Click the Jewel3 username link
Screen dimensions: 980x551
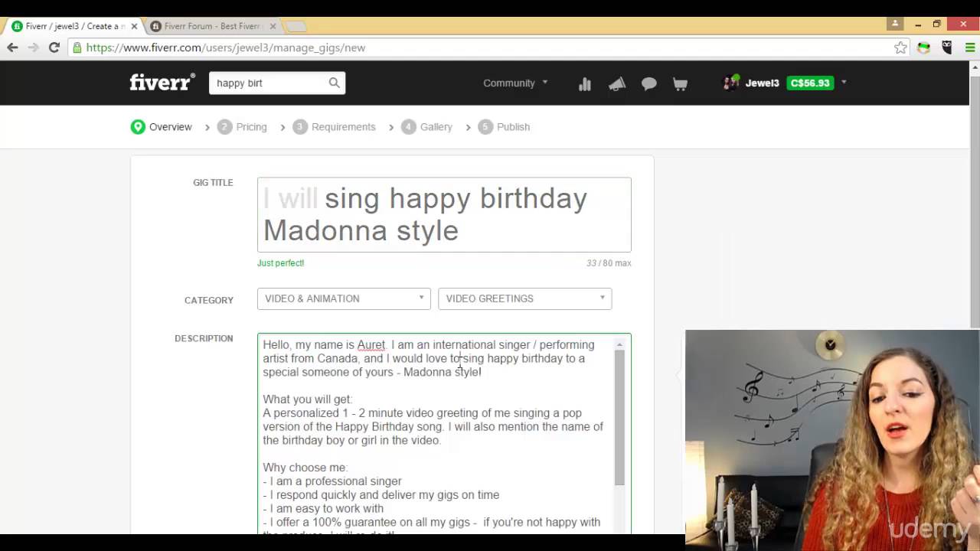[x=762, y=83]
